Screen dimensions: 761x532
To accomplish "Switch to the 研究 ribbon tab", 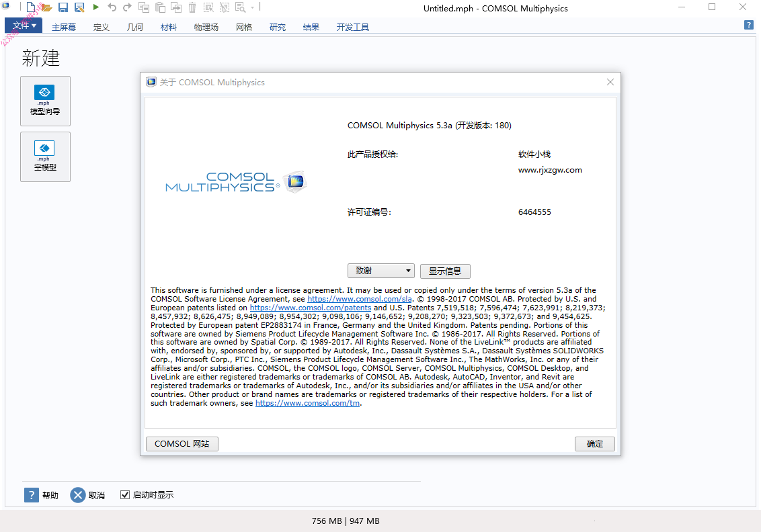I will click(x=278, y=27).
